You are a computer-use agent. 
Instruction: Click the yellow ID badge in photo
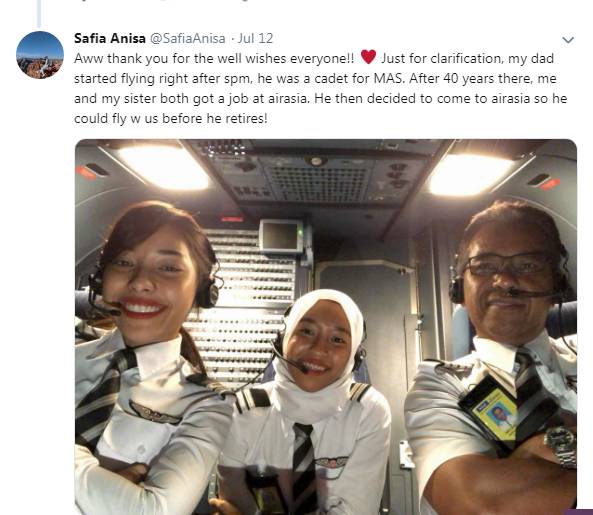[x=495, y=416]
